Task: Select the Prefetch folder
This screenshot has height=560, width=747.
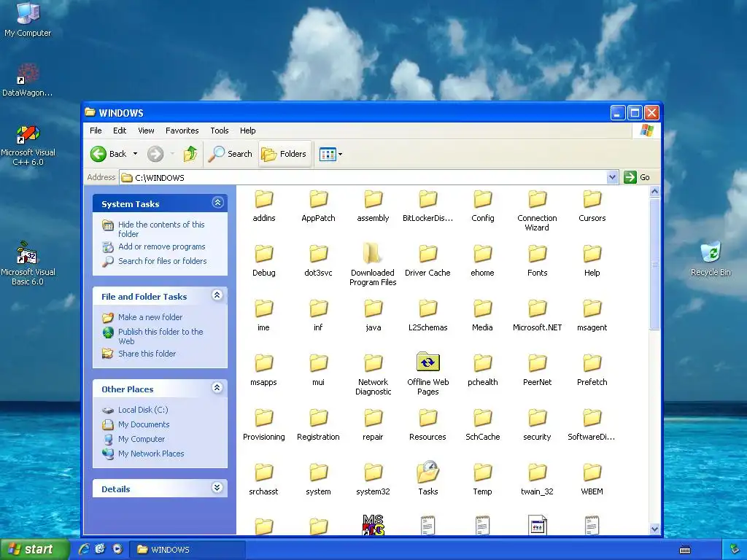Action: click(x=592, y=370)
